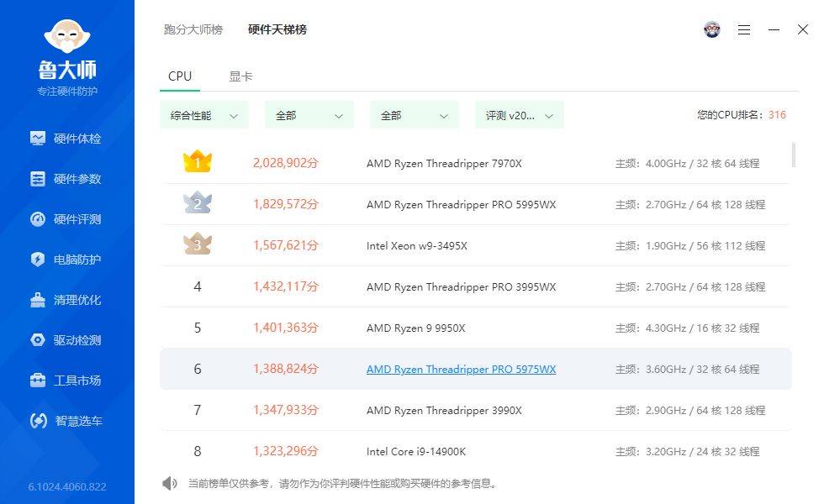Open the hamburger main menu
The width and height of the screenshot is (824, 504).
[744, 30]
